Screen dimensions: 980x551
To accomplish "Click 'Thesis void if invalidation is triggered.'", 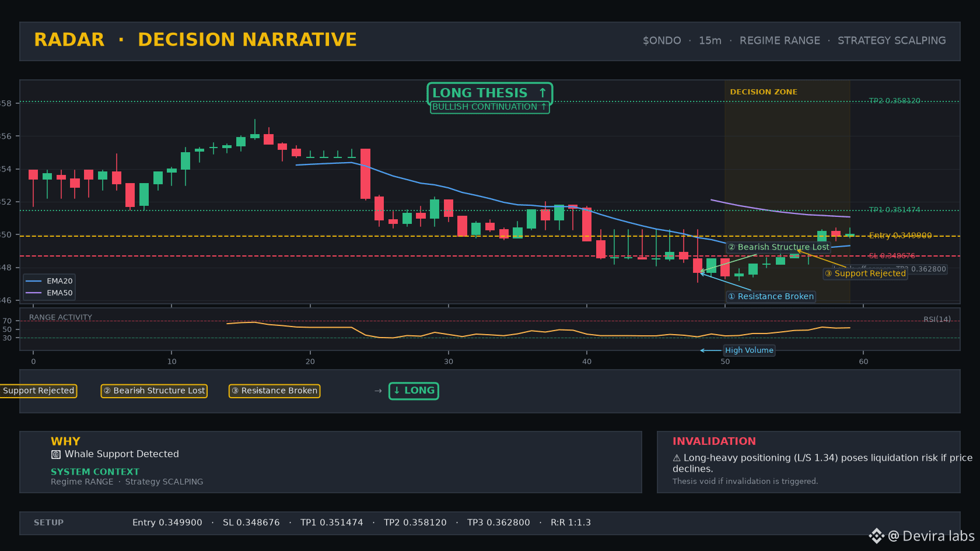I will [x=745, y=481].
